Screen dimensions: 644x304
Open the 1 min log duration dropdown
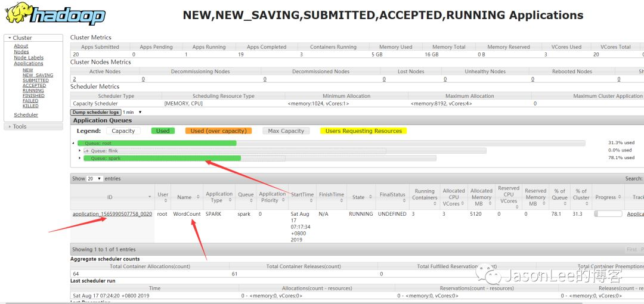[132, 112]
